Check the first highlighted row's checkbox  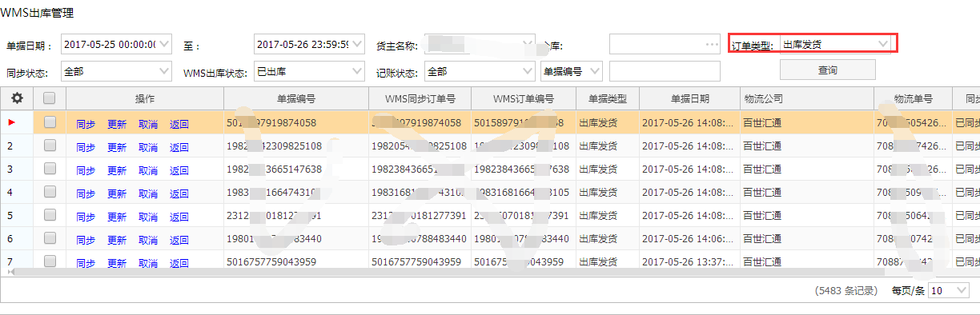pyautogui.click(x=50, y=122)
